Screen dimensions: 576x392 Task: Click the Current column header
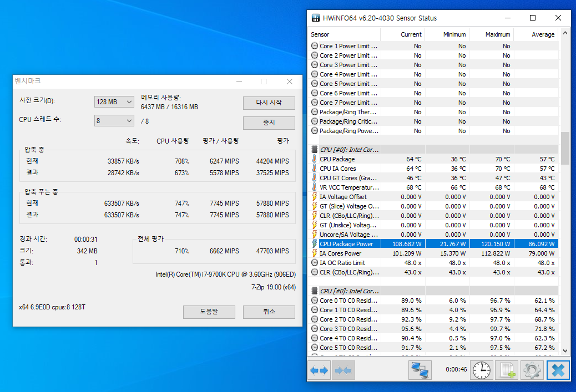coord(403,34)
